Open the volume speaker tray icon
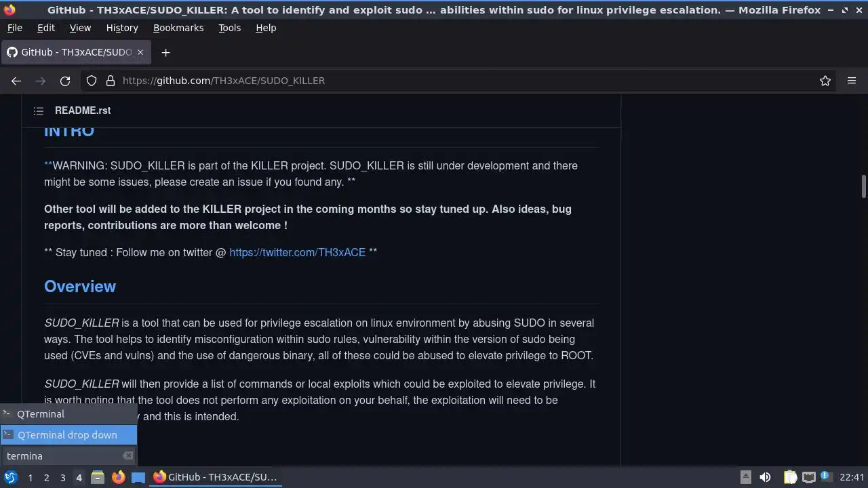The image size is (868, 488). tap(766, 477)
